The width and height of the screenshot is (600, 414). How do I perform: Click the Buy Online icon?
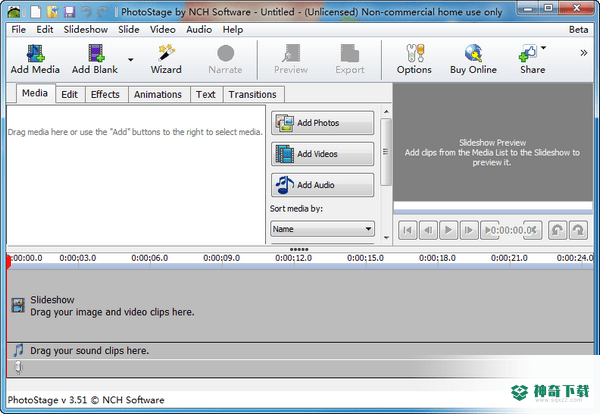click(x=473, y=53)
